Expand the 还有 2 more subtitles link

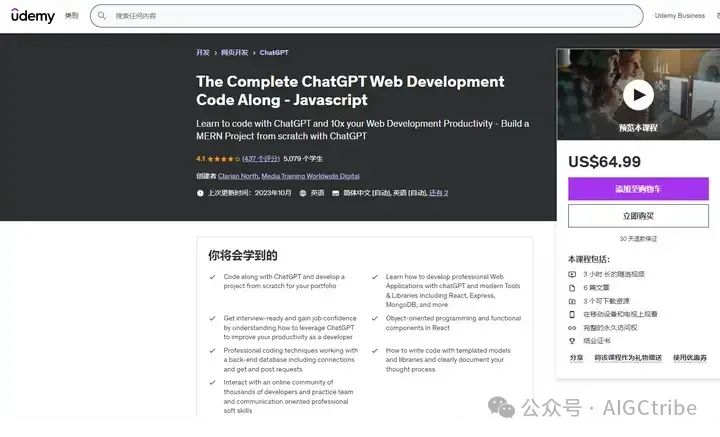point(439,193)
